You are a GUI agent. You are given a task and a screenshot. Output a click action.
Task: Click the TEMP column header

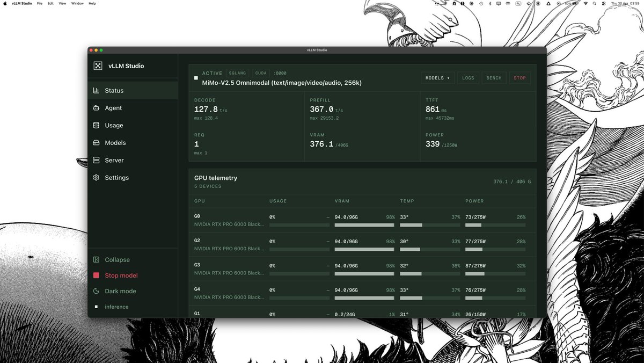coord(407,201)
